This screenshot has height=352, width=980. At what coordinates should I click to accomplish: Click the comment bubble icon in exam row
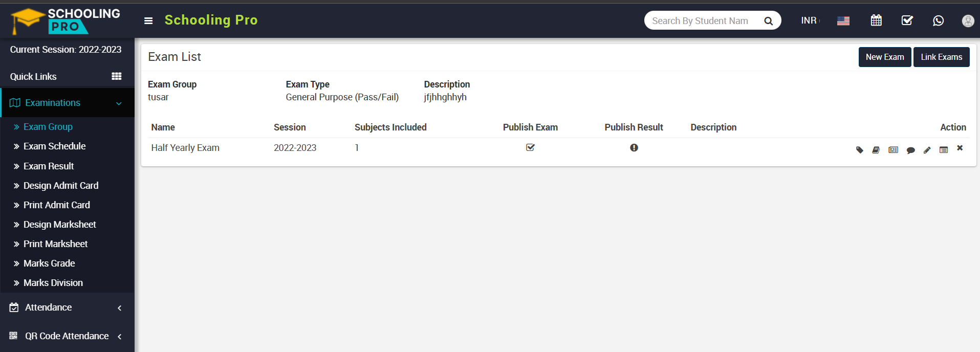coord(911,150)
